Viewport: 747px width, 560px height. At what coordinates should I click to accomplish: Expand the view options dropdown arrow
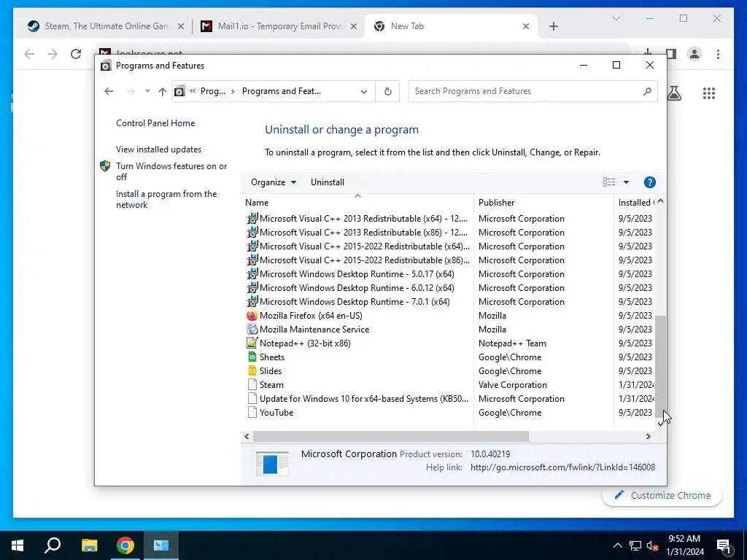pos(626,182)
